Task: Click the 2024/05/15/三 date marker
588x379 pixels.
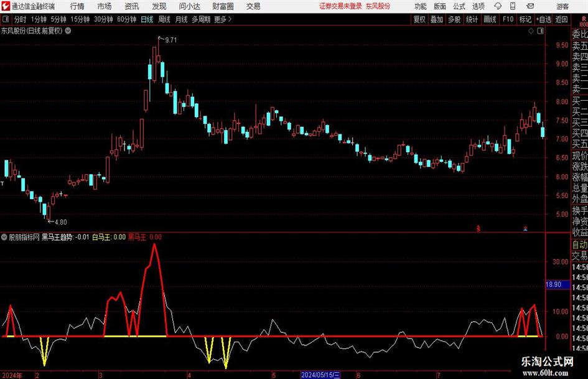Action: [320, 375]
